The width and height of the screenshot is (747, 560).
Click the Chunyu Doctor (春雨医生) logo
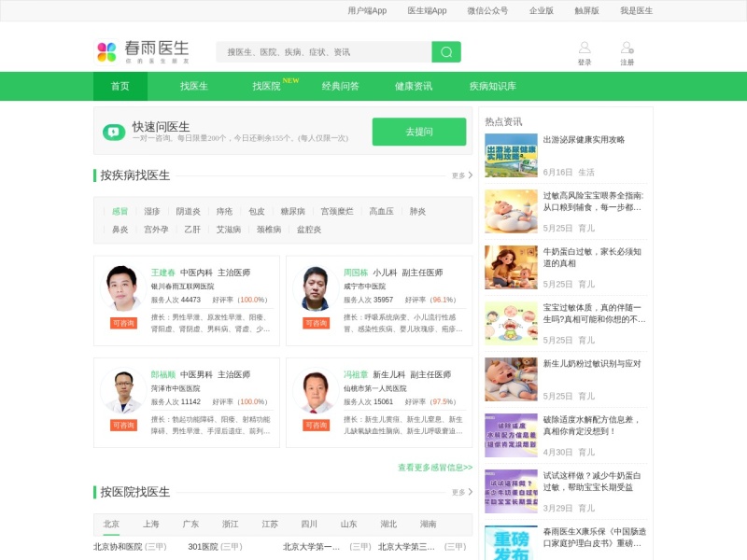point(143,51)
